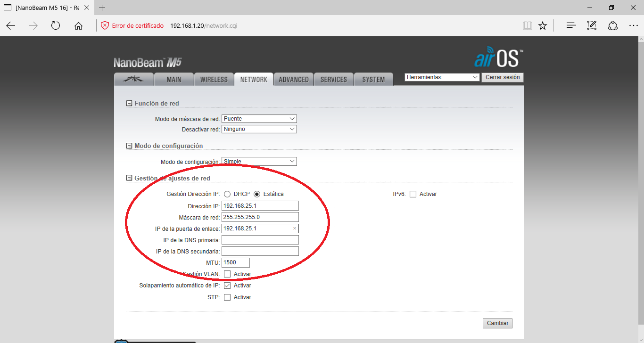This screenshot has width=644, height=343.
Task: Click the Máscara de red field
Action: point(260,217)
